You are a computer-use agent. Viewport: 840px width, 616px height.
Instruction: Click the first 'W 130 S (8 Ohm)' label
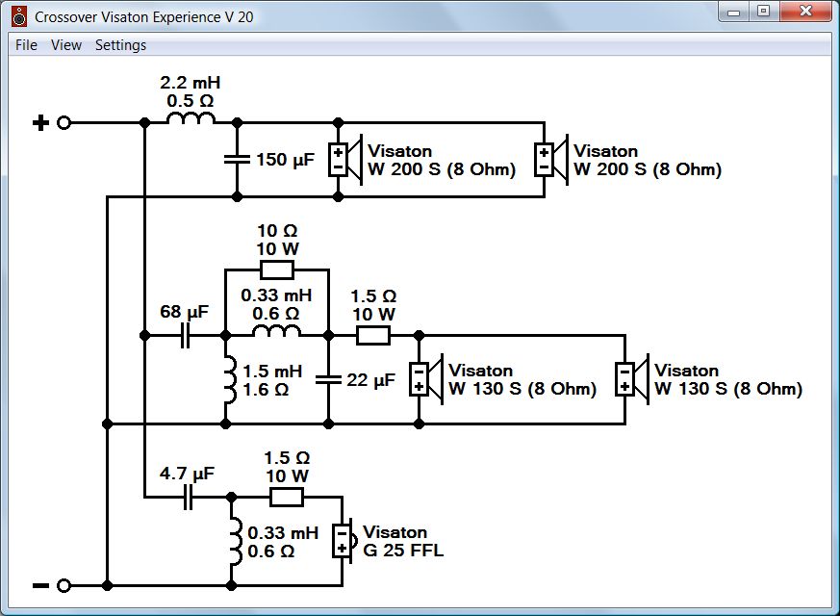[522, 389]
